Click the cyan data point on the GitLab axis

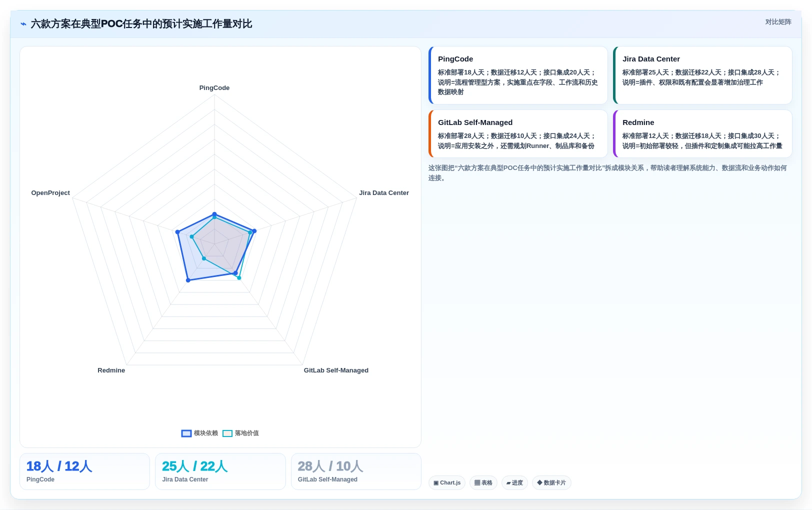239,278
